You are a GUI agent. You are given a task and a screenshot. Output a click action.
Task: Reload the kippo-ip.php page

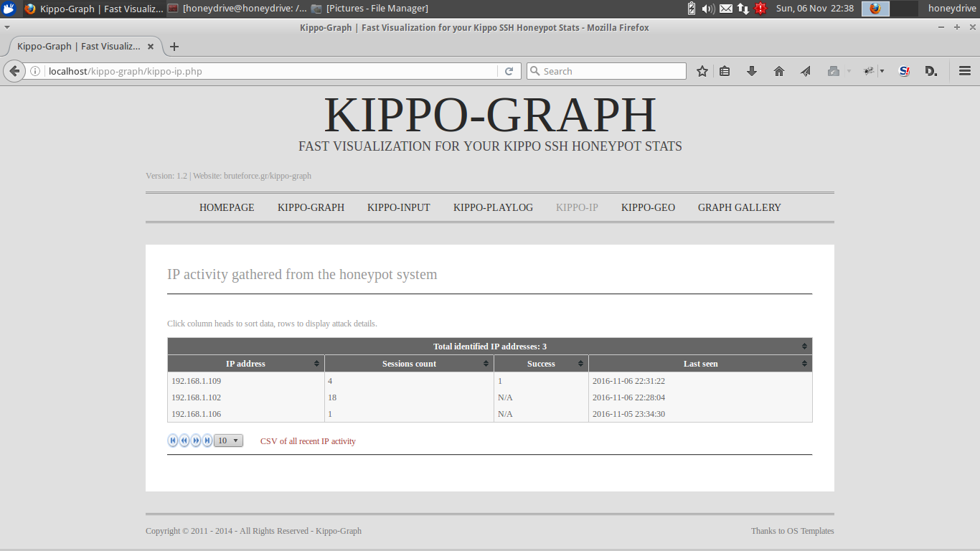click(x=509, y=71)
